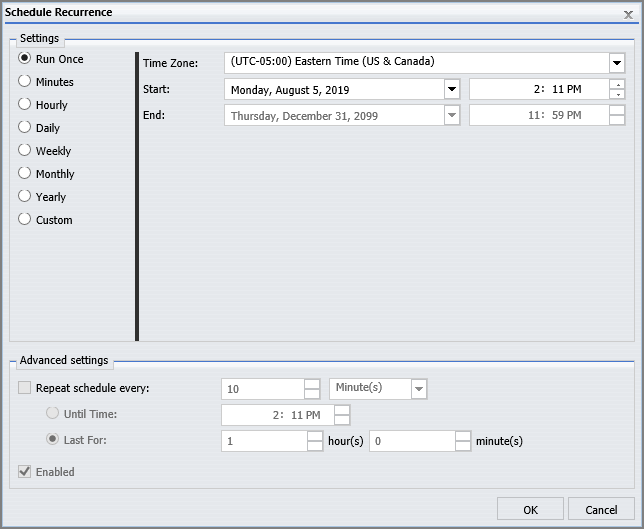The image size is (644, 529).
Task: Choose the Custom recurrence option
Action: (25, 219)
